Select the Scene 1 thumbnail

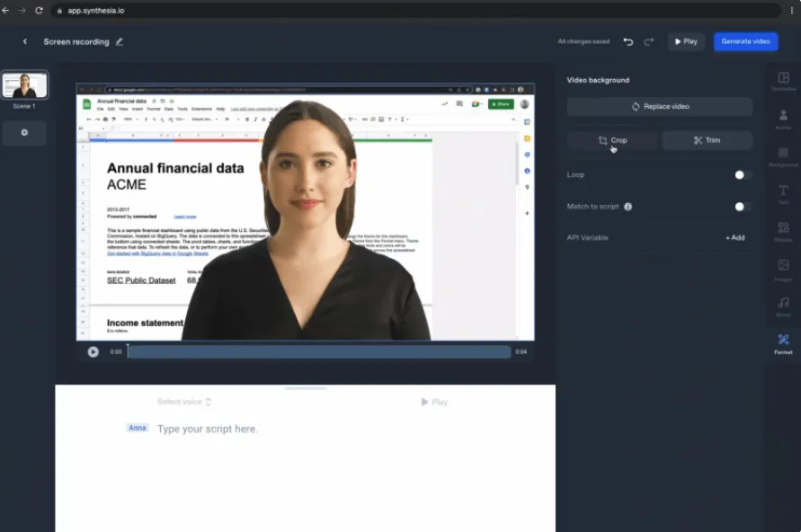24,84
